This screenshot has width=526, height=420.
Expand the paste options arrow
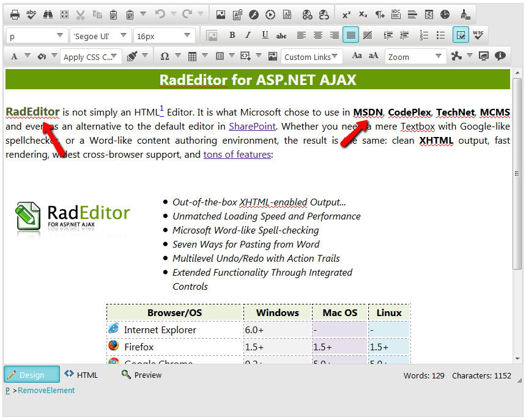pyautogui.click(x=143, y=13)
